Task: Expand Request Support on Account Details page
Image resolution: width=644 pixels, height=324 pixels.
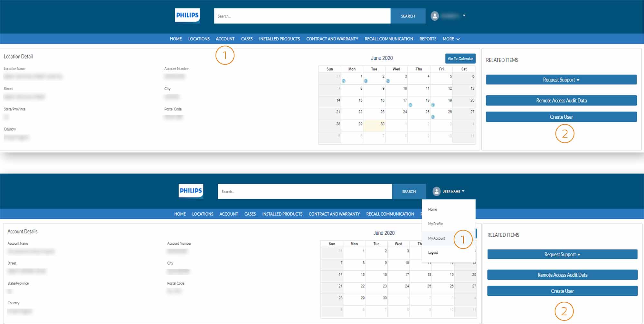Action: tap(562, 255)
